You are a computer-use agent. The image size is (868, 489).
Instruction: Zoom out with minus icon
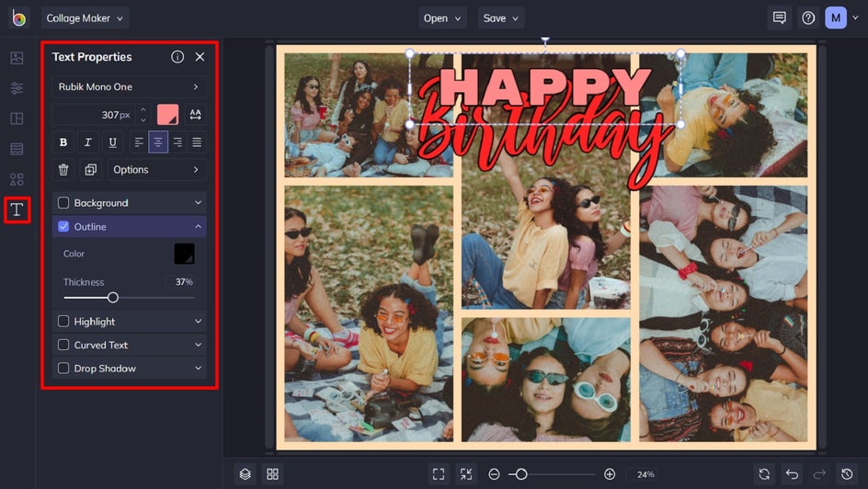pyautogui.click(x=495, y=474)
